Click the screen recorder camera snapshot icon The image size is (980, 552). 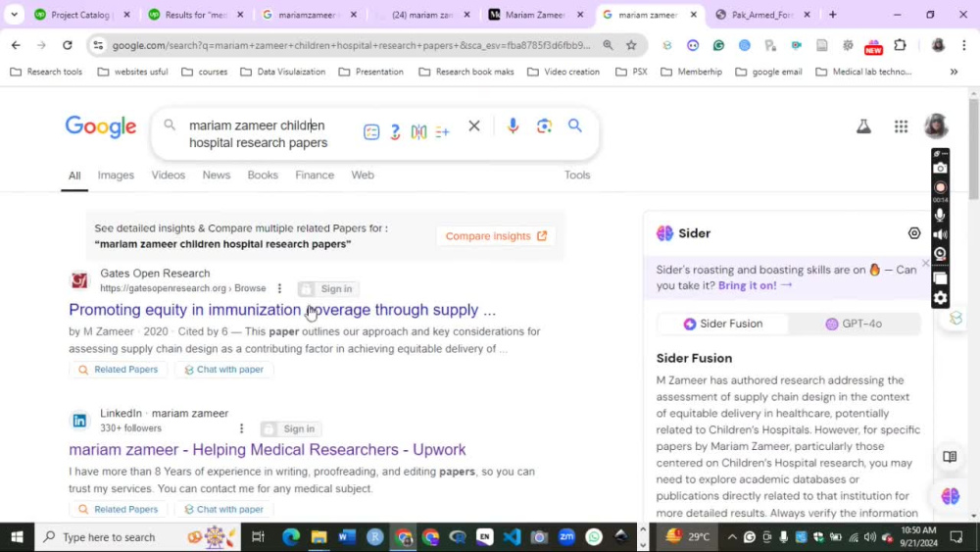coord(940,169)
